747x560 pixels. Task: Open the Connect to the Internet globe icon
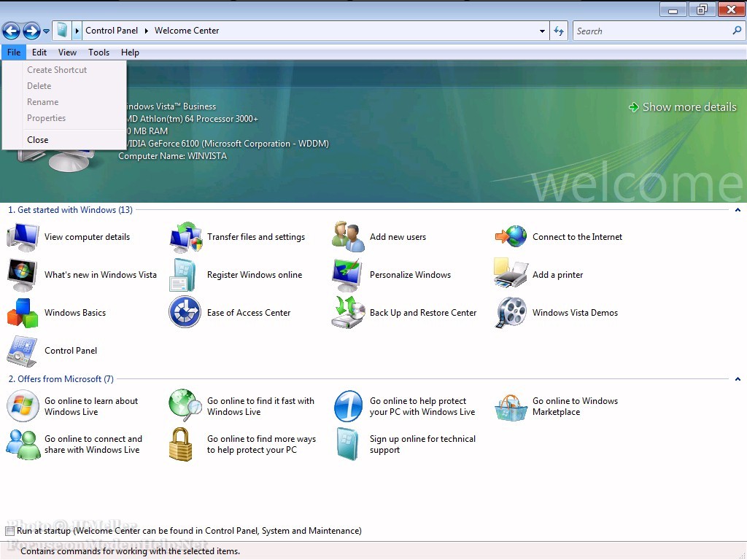[511, 237]
